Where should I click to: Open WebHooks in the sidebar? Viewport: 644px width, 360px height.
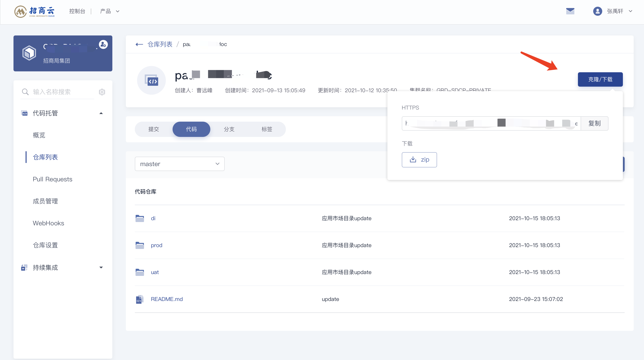pyautogui.click(x=49, y=223)
